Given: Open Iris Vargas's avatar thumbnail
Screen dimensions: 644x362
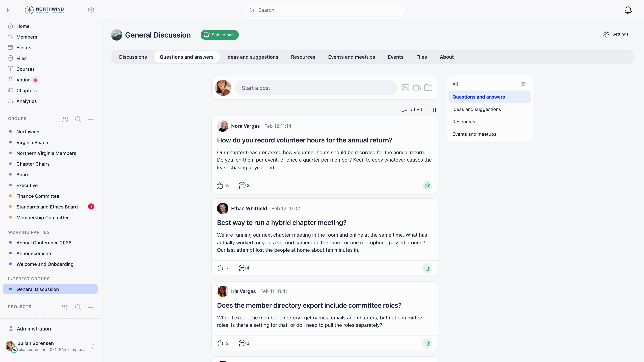Looking at the screenshot, I should pyautogui.click(x=223, y=291).
